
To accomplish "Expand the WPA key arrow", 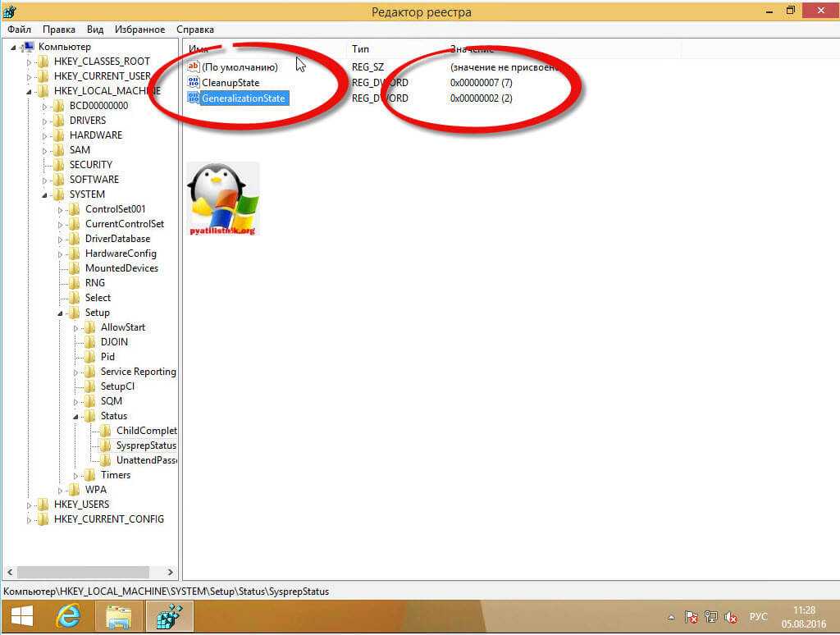I will (x=60, y=491).
